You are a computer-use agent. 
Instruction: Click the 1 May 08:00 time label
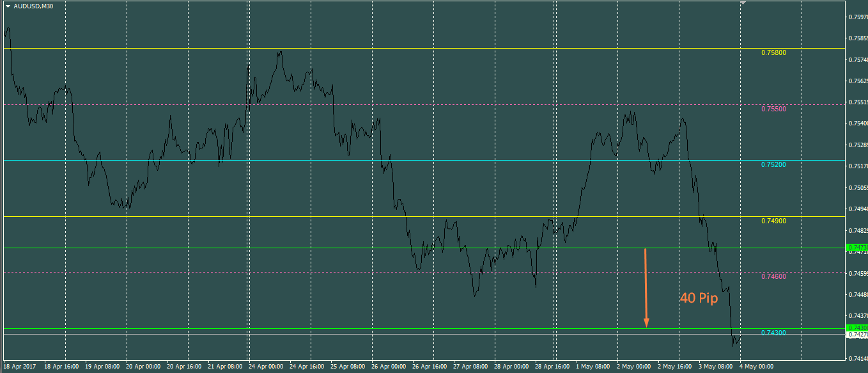(x=593, y=367)
